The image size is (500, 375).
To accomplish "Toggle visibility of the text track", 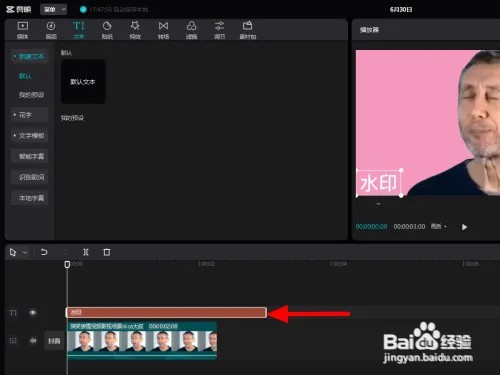I will [x=33, y=313].
